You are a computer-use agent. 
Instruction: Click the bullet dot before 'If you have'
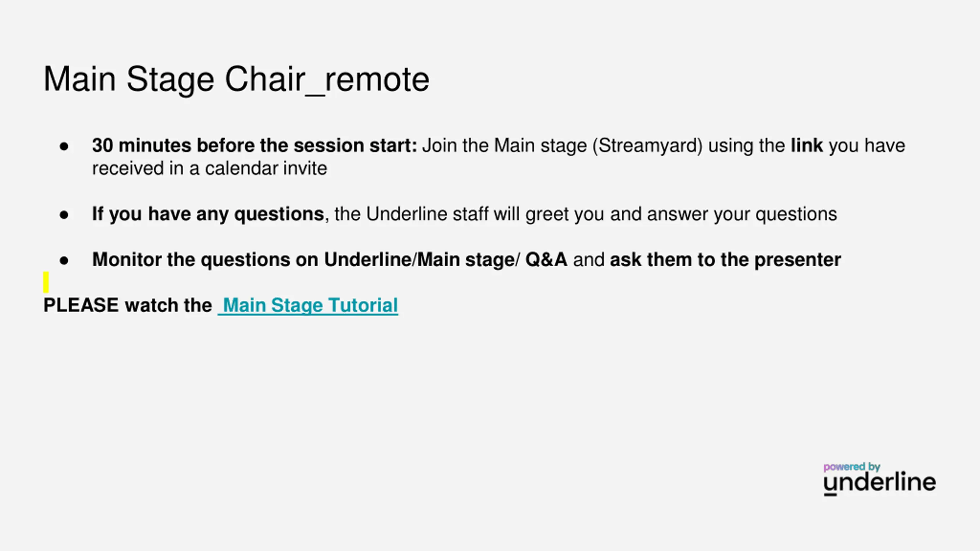tap(64, 215)
